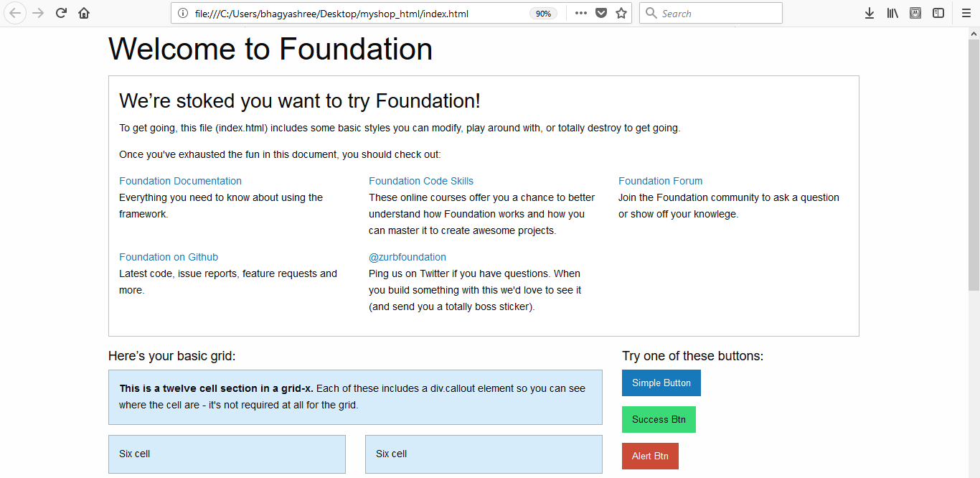Click "Latest code, issue reports" description text
The image size is (980, 478).
pos(228,282)
